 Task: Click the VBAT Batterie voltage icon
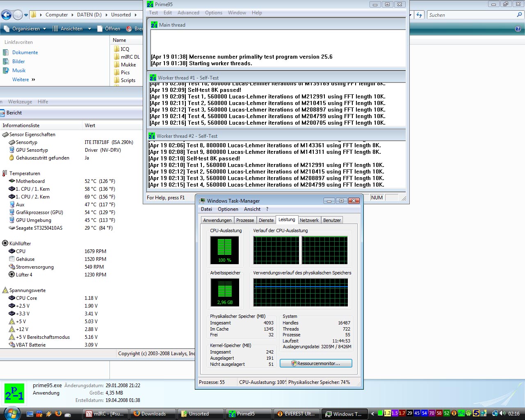click(12, 345)
